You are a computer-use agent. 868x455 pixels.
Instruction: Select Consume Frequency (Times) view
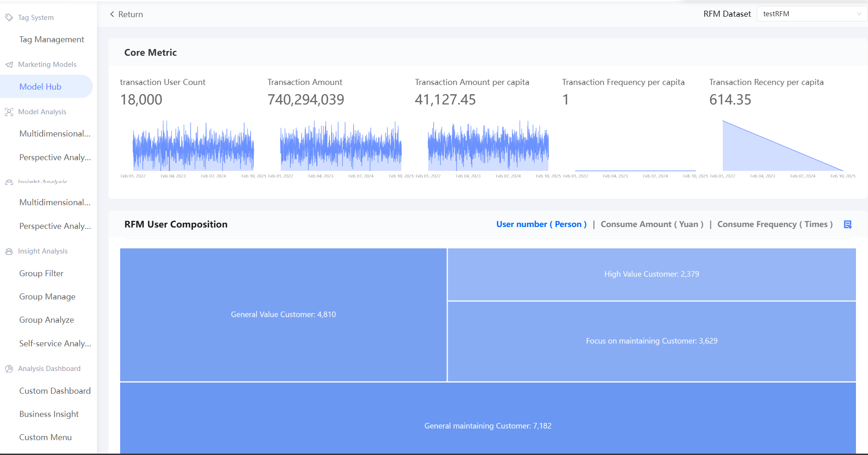click(x=775, y=224)
